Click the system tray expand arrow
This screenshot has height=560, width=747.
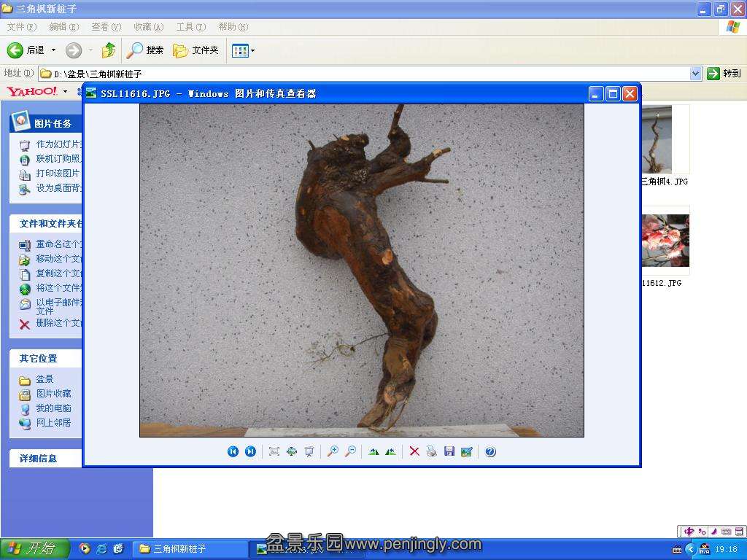tap(691, 550)
